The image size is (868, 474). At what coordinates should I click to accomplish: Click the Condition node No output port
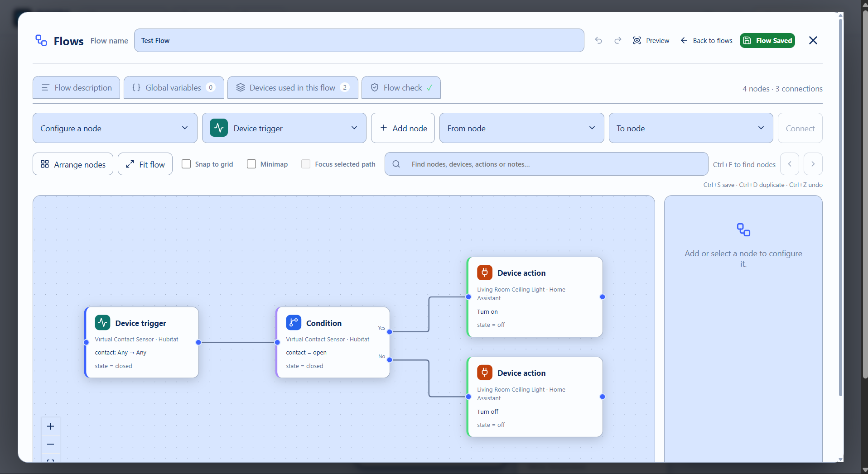click(x=390, y=360)
